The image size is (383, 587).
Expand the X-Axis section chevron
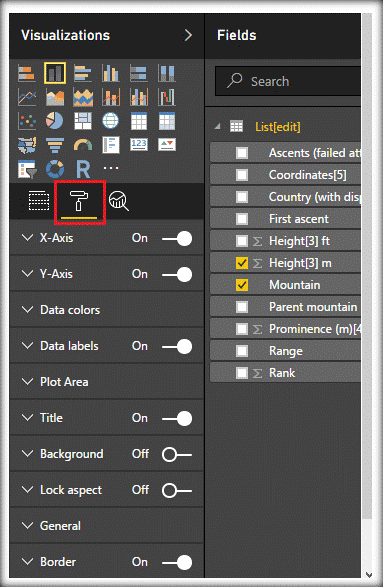click(27, 238)
